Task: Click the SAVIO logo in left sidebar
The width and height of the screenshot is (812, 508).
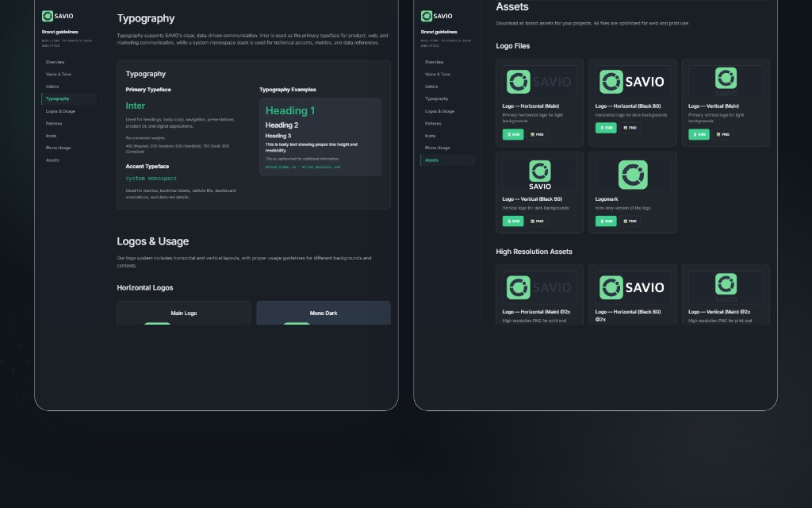Action: click(x=57, y=16)
